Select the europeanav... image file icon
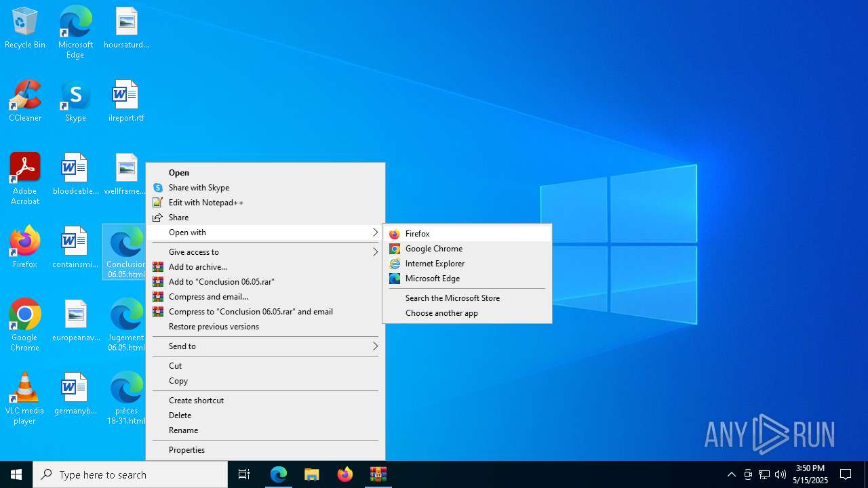The image size is (868, 488). [x=75, y=321]
